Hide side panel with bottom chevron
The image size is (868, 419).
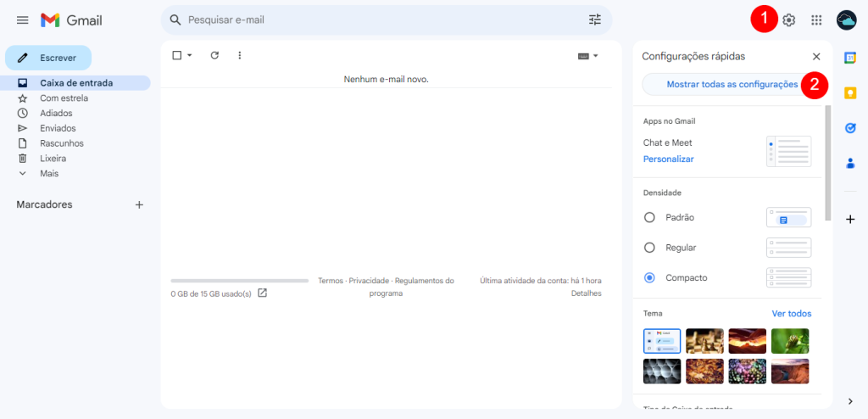[850, 401]
